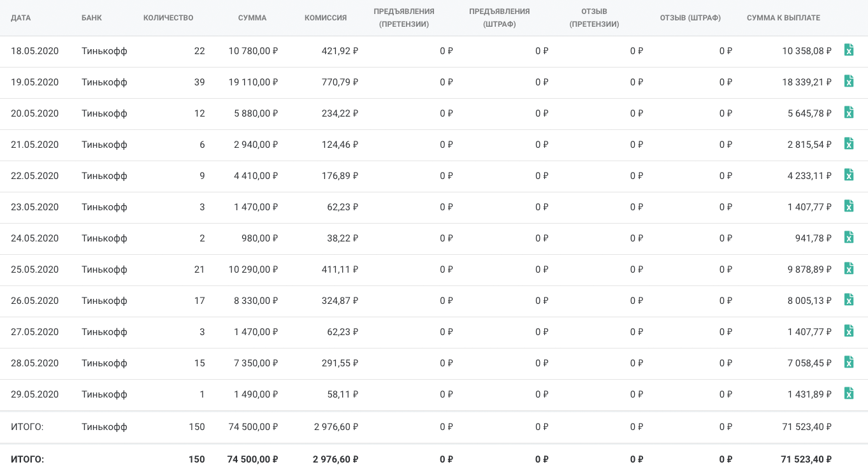Image resolution: width=868 pixels, height=474 pixels.
Task: Click the payout 2 815,54 ₽
Action: pos(810,145)
